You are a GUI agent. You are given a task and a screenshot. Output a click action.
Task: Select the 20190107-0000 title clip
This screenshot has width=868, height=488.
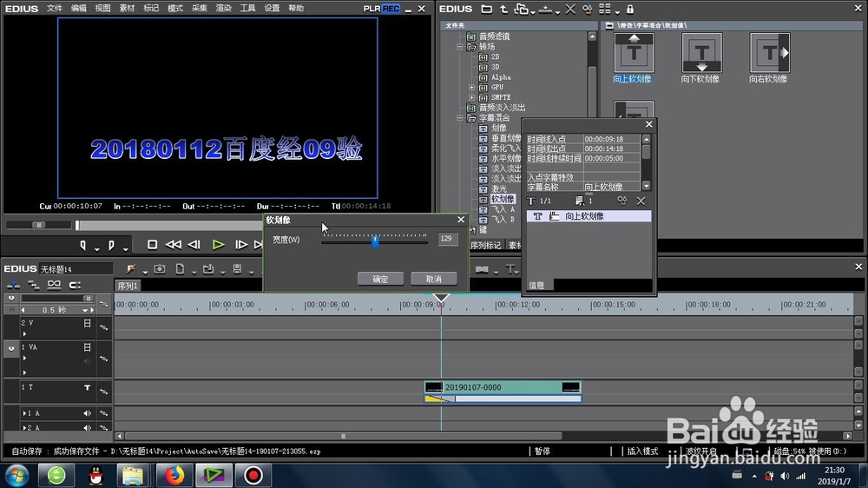click(x=503, y=387)
